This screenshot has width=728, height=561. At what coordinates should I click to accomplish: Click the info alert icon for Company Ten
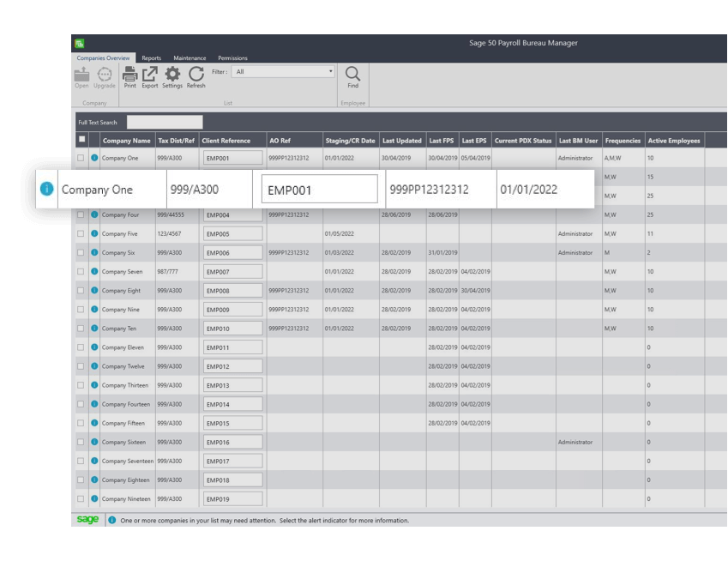(x=95, y=329)
